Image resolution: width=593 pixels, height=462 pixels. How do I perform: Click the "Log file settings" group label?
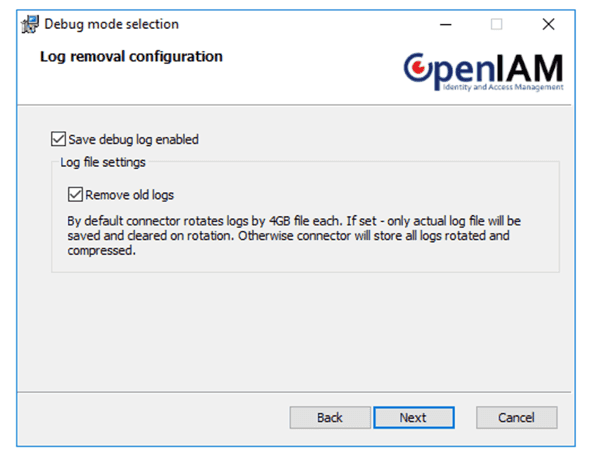point(103,162)
